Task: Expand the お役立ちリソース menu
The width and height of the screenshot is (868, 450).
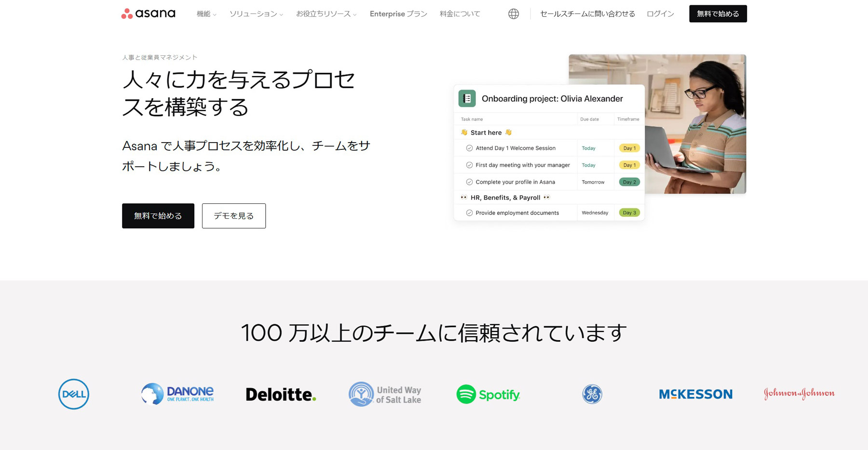Action: pos(326,14)
